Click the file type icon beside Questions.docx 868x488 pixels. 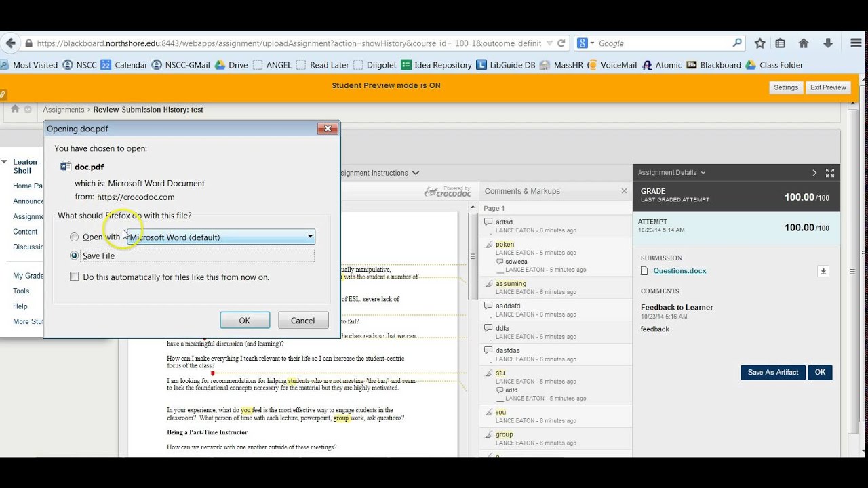tap(646, 271)
